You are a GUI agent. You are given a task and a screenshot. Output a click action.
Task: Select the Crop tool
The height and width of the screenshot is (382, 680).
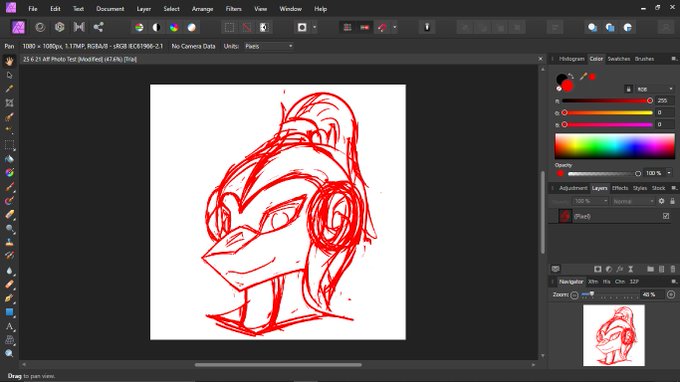point(9,103)
